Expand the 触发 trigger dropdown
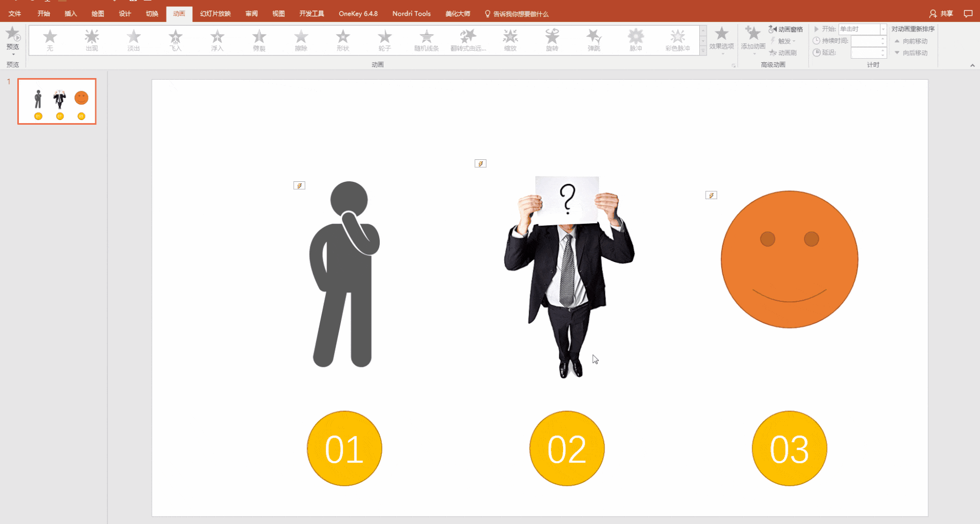 click(784, 41)
